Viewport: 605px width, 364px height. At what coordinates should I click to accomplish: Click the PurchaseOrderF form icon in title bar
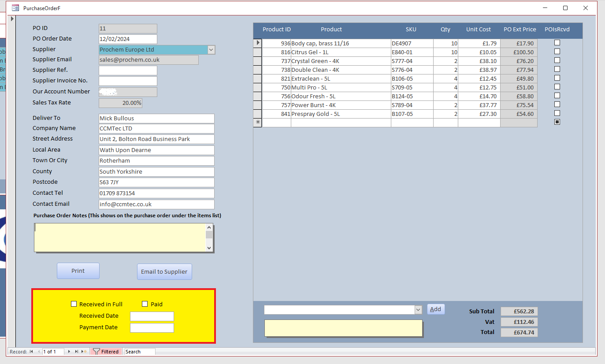15,7
